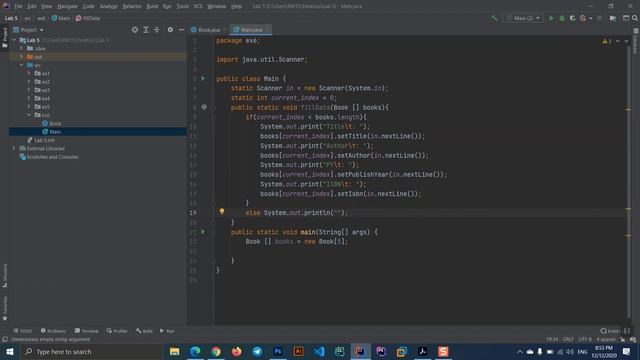Collapse the Lab 5 project root
This screenshot has height=360, width=640.
click(x=15, y=40)
